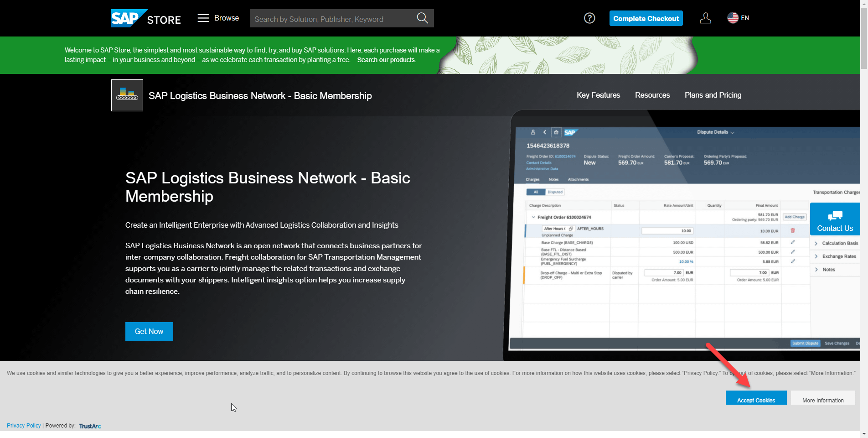This screenshot has width=868, height=438.
Task: Open the Browse hamburger menu
Action: pyautogui.click(x=218, y=18)
